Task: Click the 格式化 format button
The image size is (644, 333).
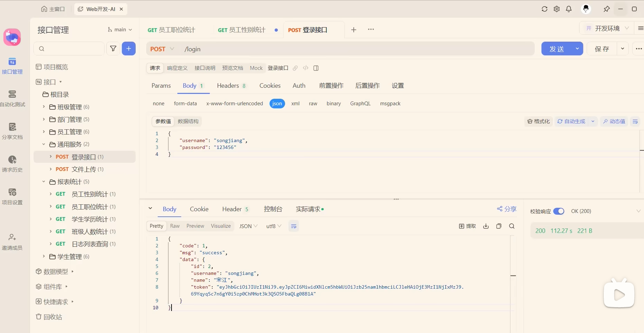Action: pos(539,121)
